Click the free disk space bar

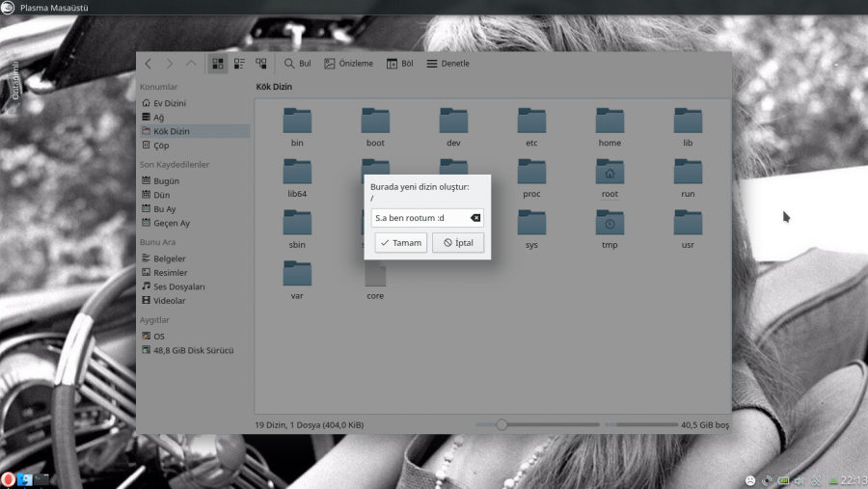click(640, 424)
